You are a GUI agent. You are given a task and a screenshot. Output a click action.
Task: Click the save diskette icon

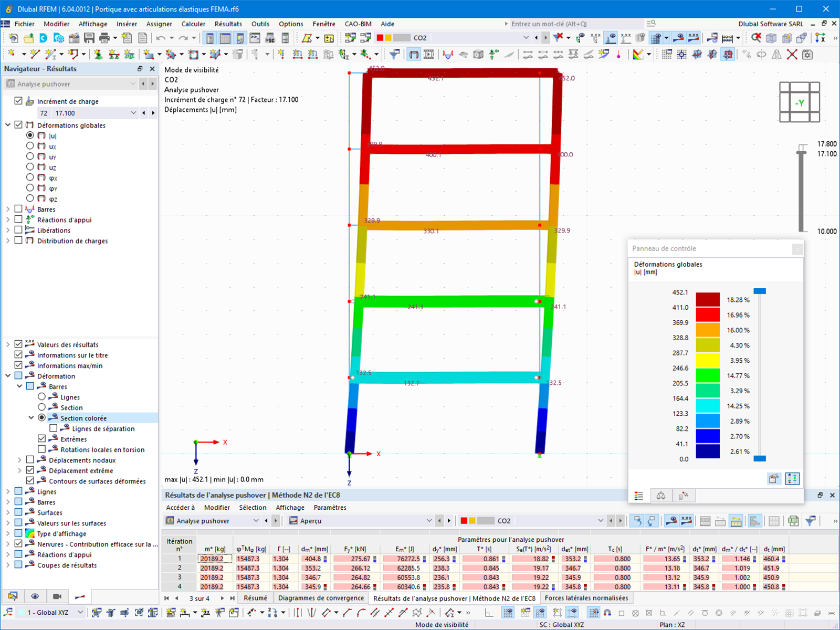point(89,38)
